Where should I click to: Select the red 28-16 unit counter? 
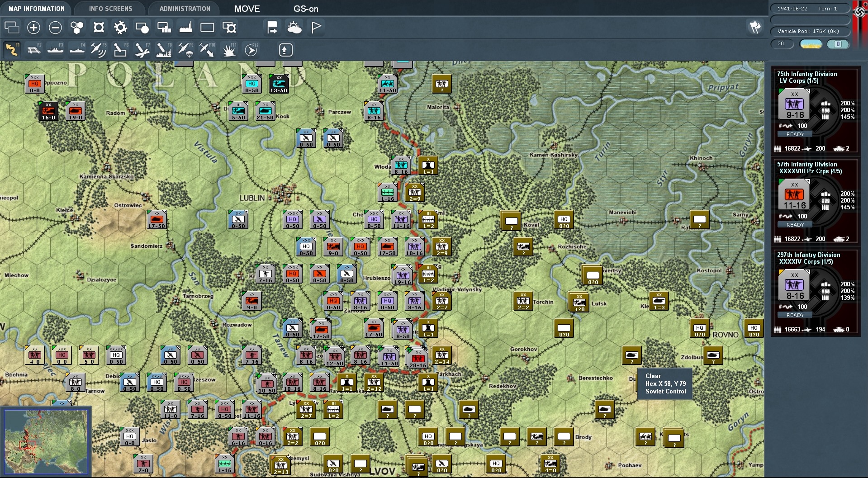tap(417, 359)
